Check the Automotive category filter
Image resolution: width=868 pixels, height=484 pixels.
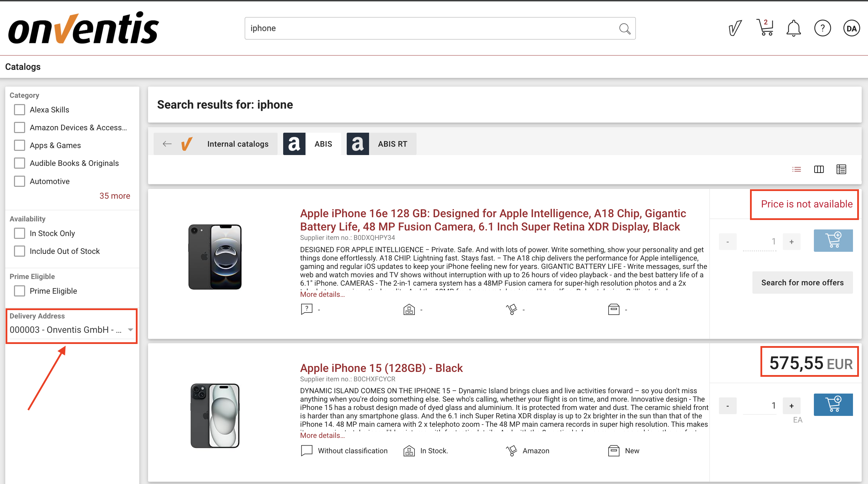pyautogui.click(x=20, y=181)
